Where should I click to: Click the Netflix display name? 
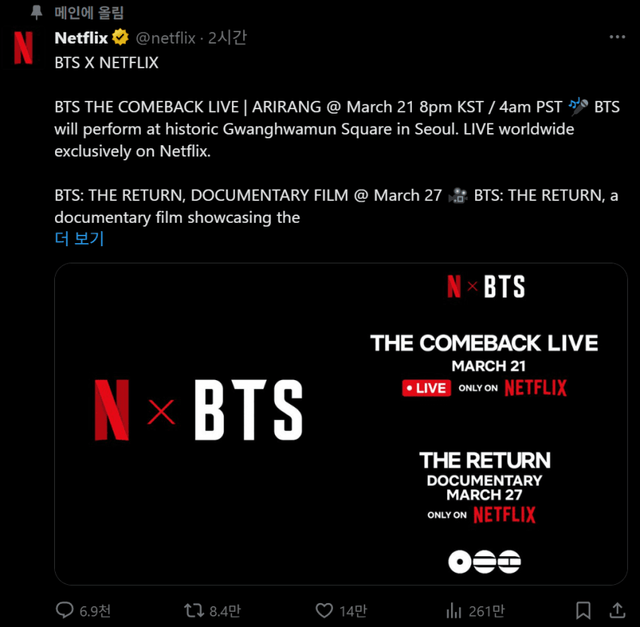tap(81, 38)
